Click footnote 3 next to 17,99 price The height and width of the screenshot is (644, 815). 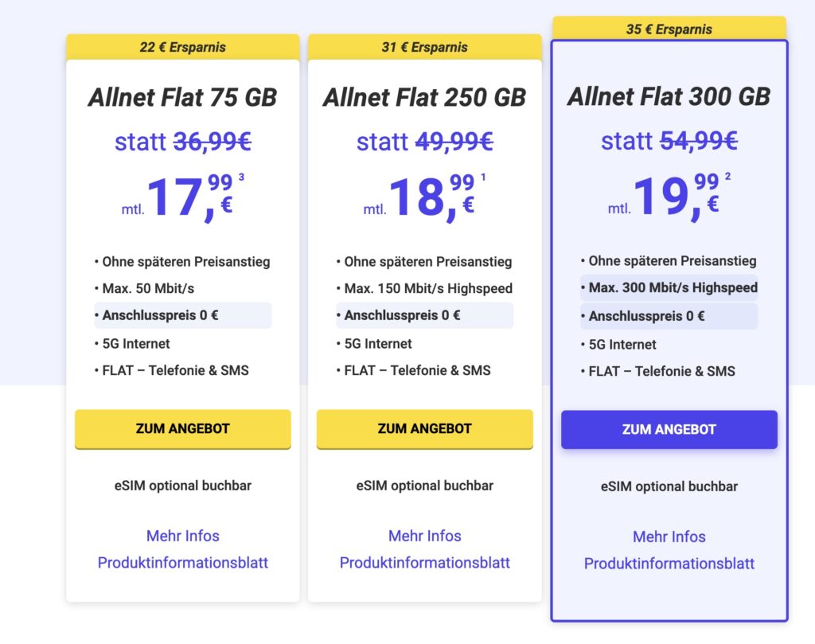(241, 178)
